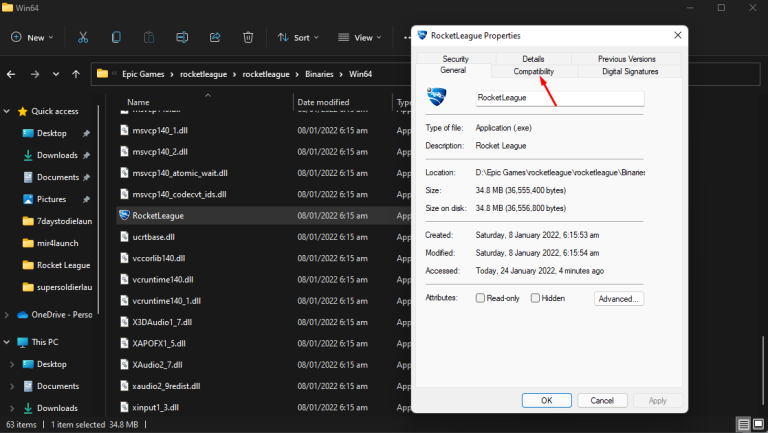Go back with the left arrow
Viewport: 768px width, 433px height.
11,74
